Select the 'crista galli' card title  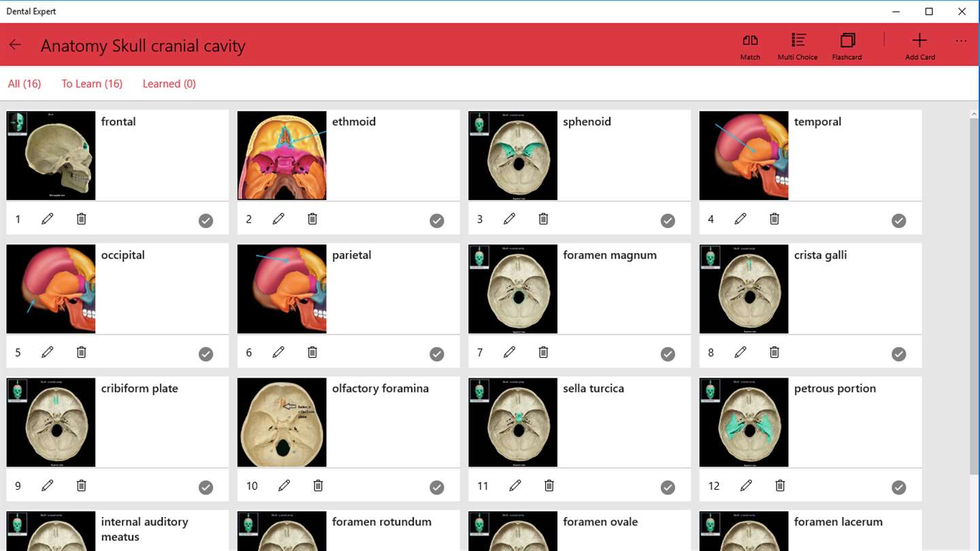click(x=820, y=255)
